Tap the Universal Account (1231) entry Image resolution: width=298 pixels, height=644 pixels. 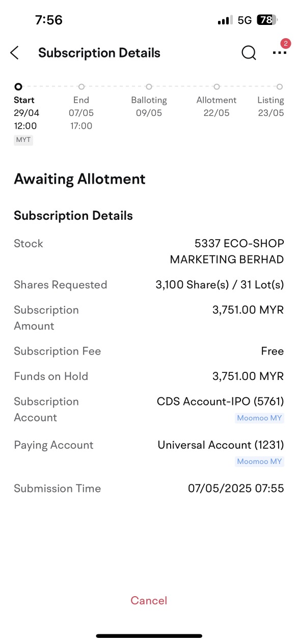tap(221, 445)
